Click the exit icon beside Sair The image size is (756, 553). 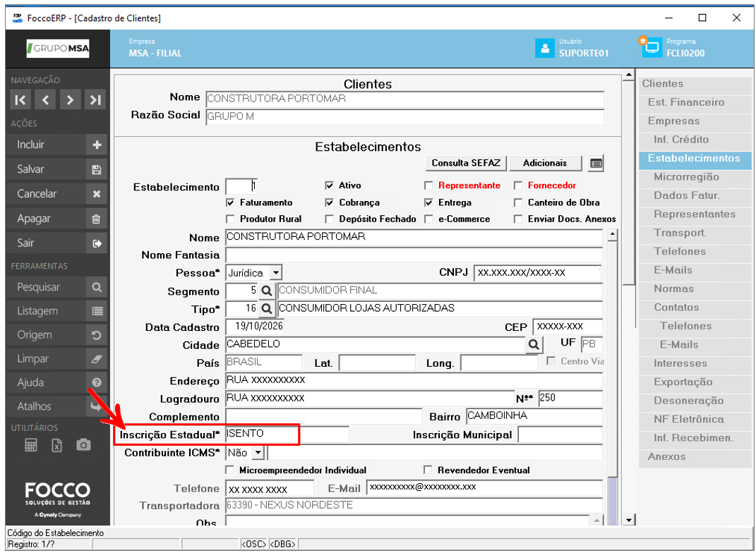97,243
